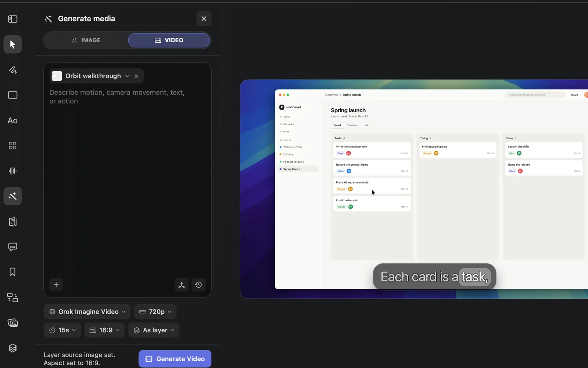Screen dimensions: 588x368
Task: Click 'Launch checklist' card in preview
Action: tap(544, 150)
